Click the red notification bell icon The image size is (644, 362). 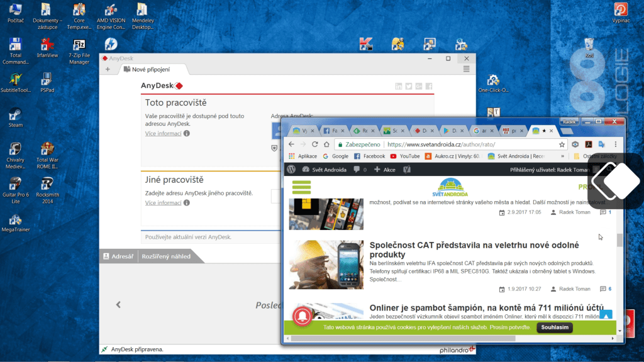303,315
